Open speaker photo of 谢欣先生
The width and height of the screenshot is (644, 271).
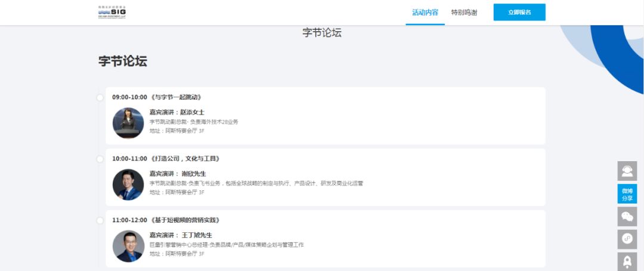point(128,184)
